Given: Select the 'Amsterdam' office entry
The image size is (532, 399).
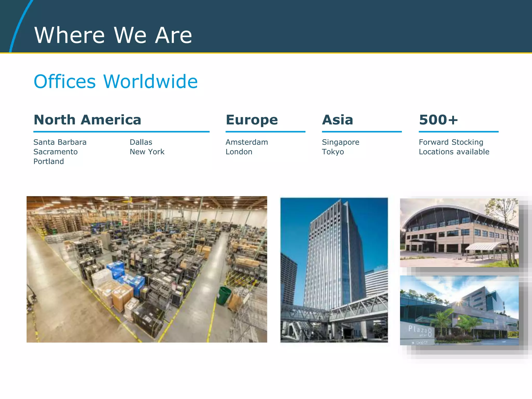Looking at the screenshot, I should 247,142.
